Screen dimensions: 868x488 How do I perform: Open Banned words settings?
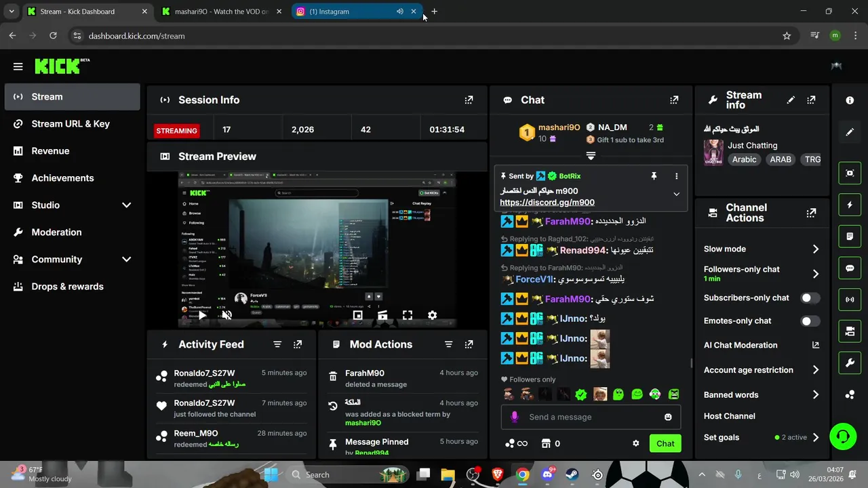point(762,394)
